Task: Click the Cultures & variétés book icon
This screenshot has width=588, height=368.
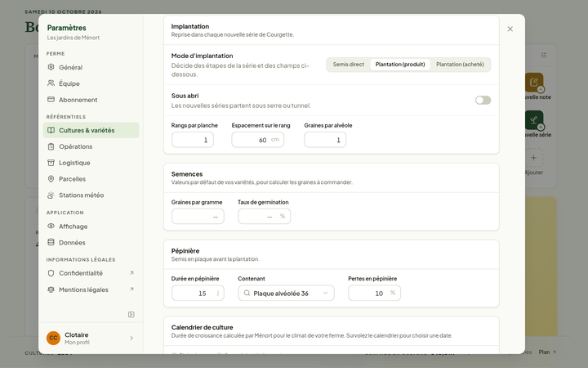Action: pos(51,130)
